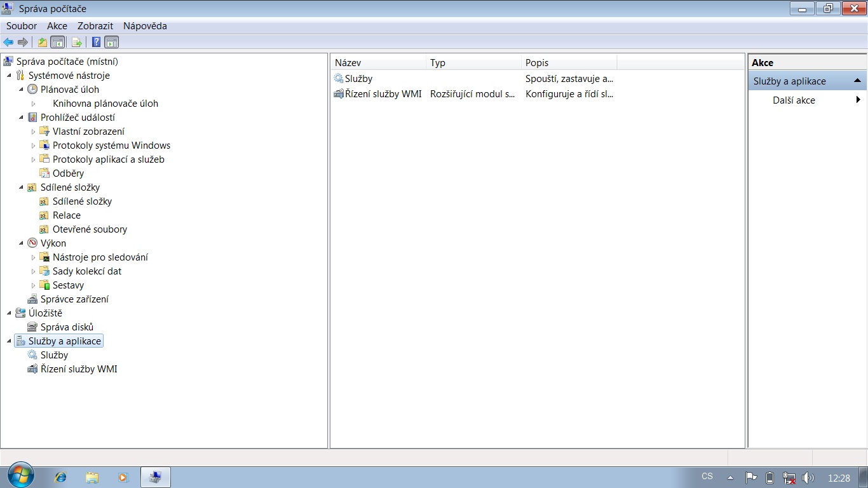Expand Sady kolekcí dat
Image resolution: width=868 pixels, height=488 pixels.
pyautogui.click(x=33, y=271)
